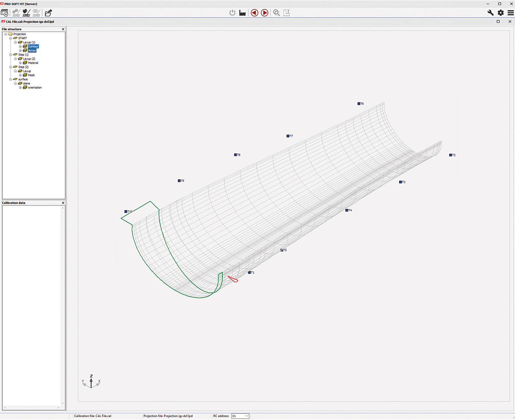Screen dimensions: 515x420
Task: Collapse the Layup (1) node
Action: [x=16, y=42]
